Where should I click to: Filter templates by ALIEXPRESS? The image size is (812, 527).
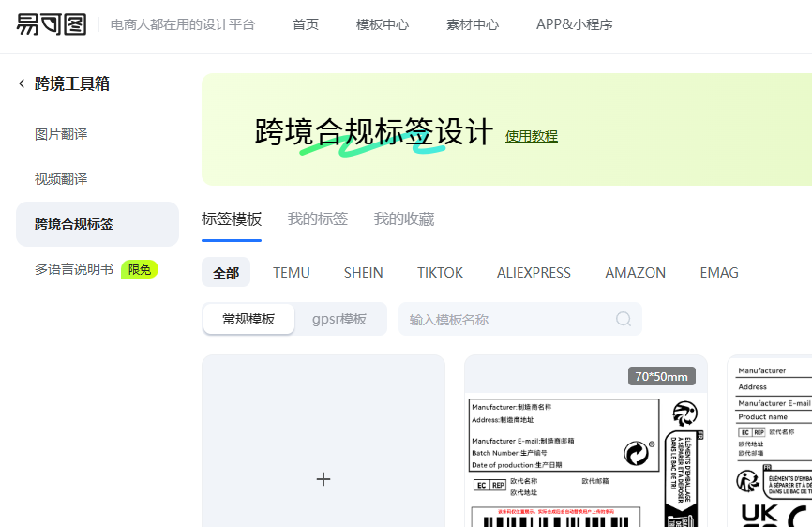534,272
